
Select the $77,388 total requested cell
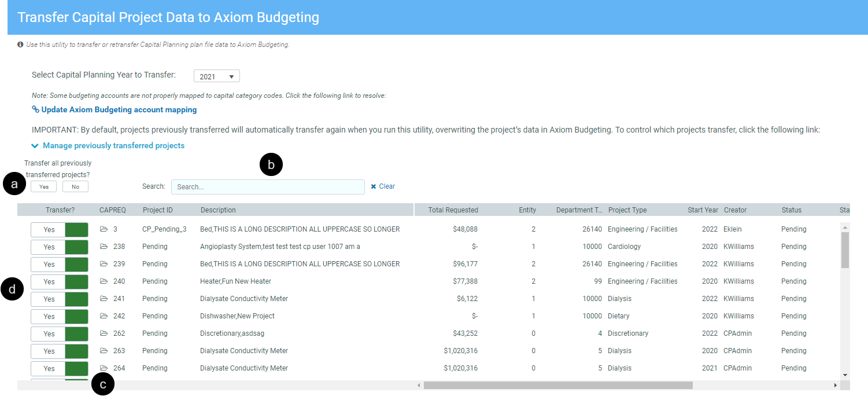tap(466, 281)
